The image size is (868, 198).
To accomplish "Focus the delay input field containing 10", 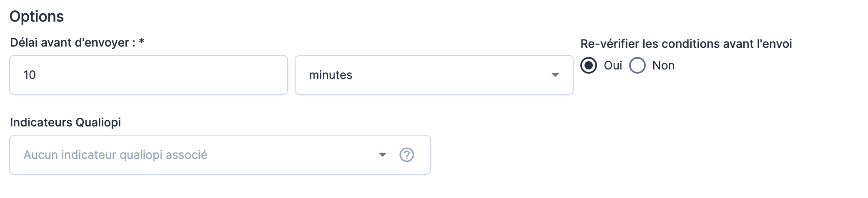I will coord(148,75).
